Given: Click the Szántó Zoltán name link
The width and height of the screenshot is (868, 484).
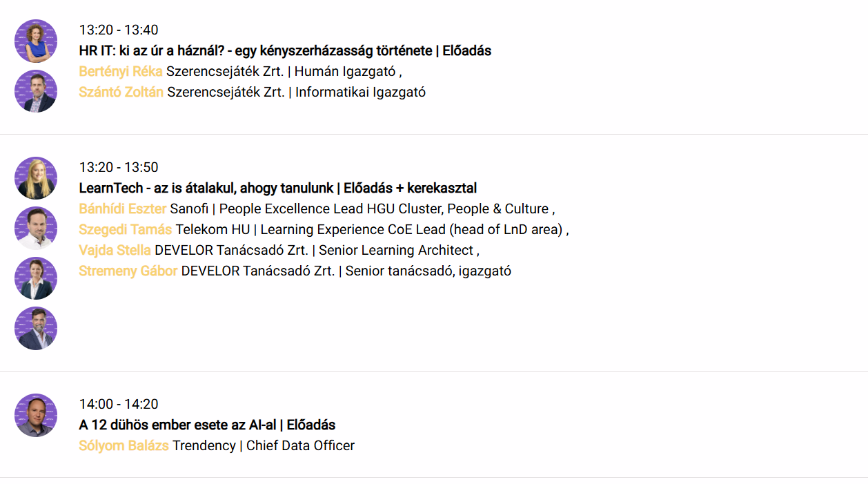Looking at the screenshot, I should [x=121, y=92].
